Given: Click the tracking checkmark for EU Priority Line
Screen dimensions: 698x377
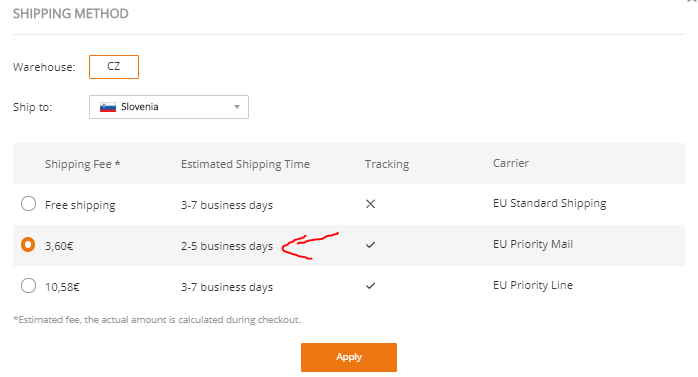Looking at the screenshot, I should (x=370, y=286).
